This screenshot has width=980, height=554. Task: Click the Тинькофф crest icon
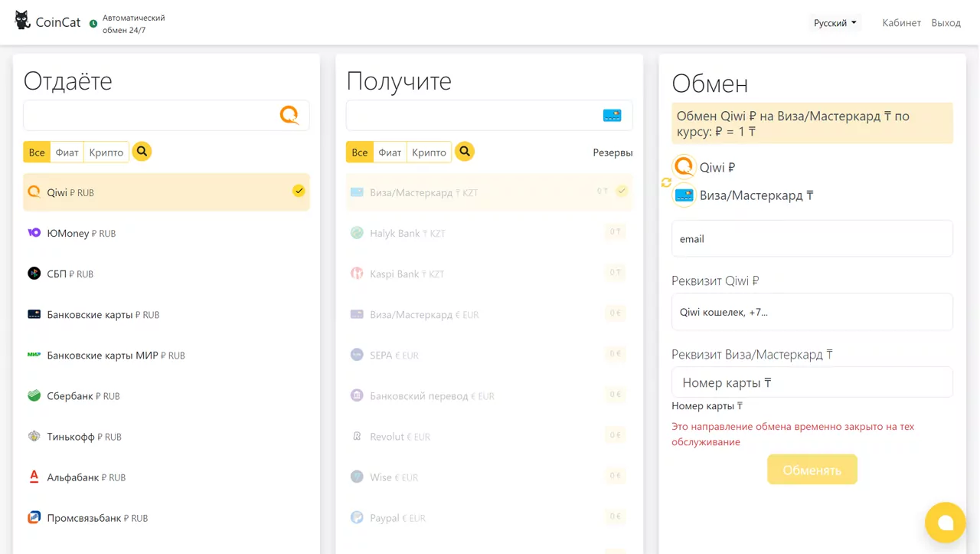click(x=34, y=436)
